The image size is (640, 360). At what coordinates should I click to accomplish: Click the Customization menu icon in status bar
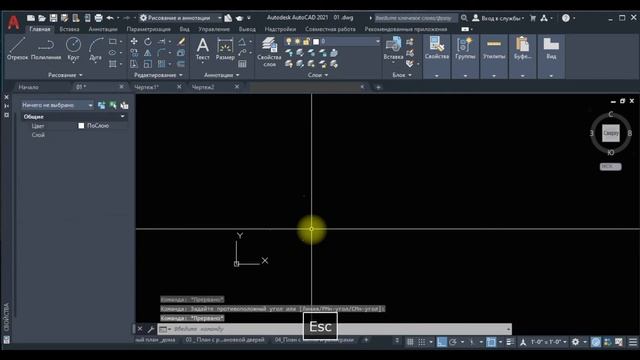click(633, 342)
